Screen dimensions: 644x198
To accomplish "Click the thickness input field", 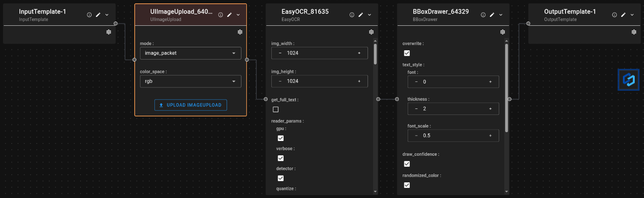I will [x=453, y=109].
